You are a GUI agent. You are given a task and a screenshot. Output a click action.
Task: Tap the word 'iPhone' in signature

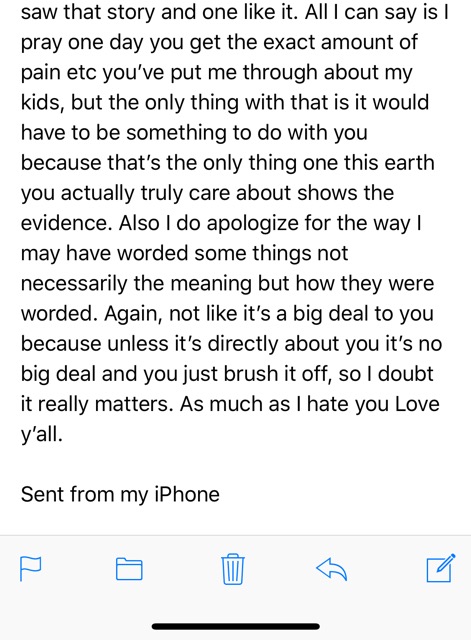pyautogui.click(x=187, y=494)
